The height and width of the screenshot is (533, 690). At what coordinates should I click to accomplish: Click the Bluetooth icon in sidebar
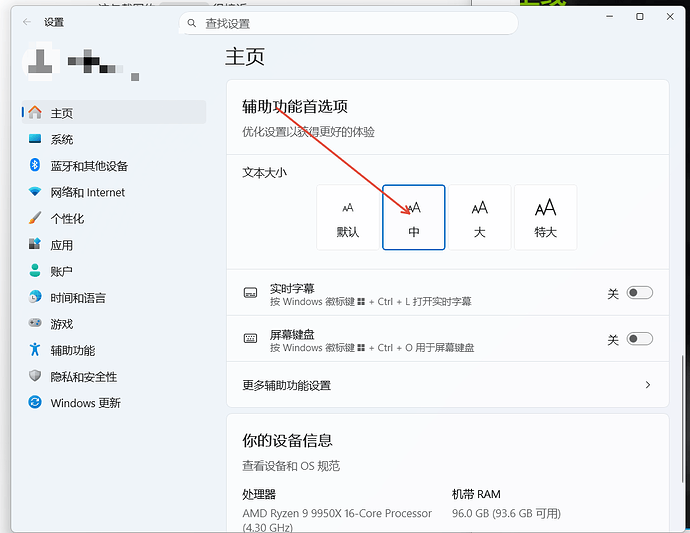coord(35,165)
